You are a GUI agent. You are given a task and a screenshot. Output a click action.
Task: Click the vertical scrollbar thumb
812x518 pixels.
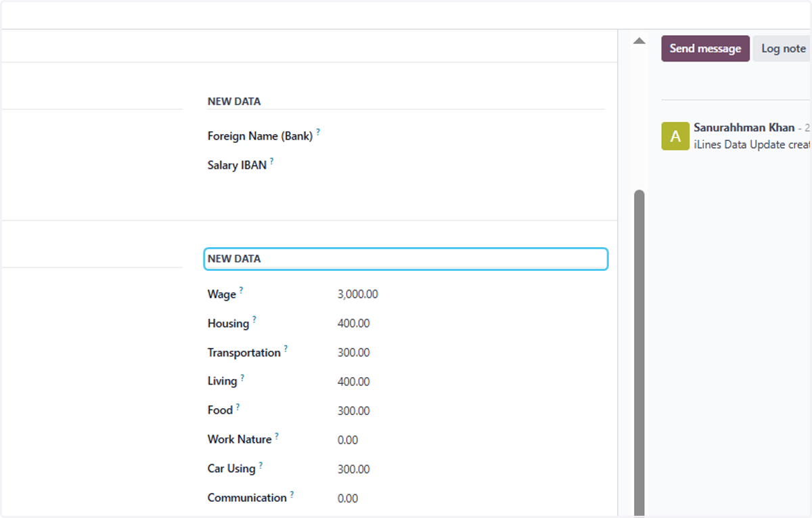(639, 353)
